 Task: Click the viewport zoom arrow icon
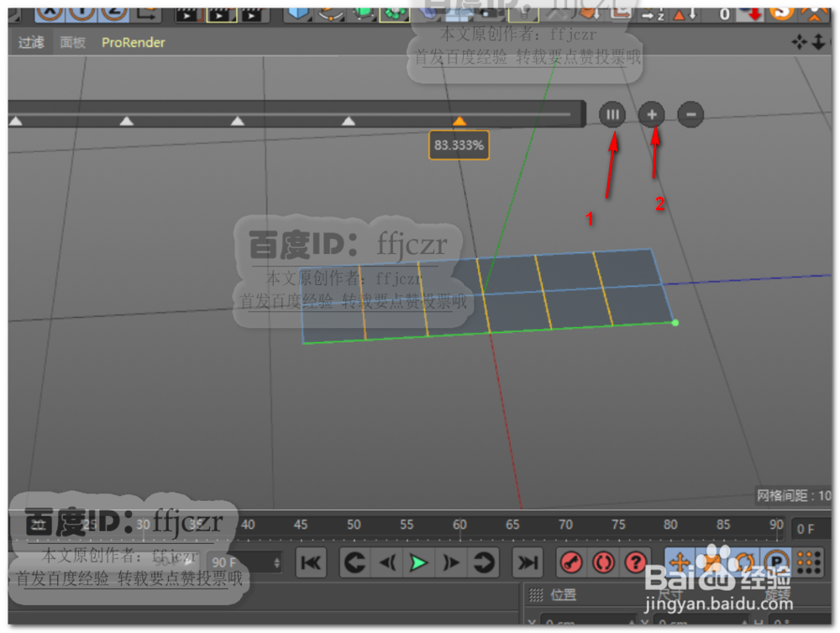(818, 42)
